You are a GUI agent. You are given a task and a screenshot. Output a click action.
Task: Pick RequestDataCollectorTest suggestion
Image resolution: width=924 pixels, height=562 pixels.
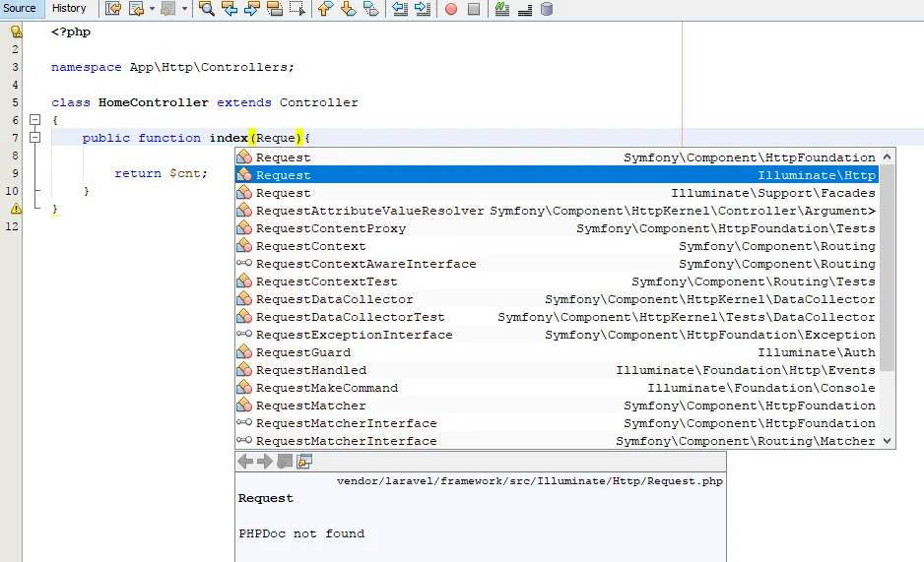tap(557, 317)
